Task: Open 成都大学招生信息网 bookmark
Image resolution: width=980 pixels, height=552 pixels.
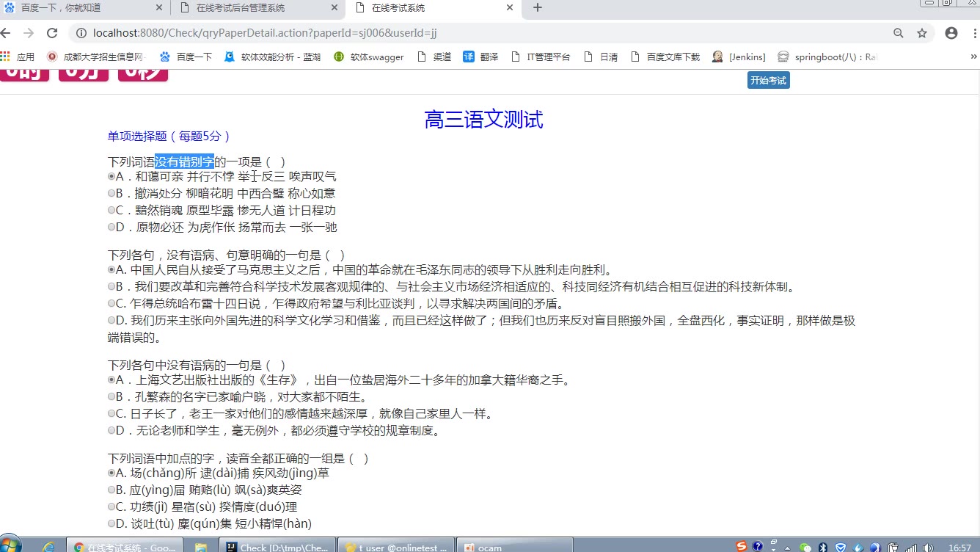Action: point(97,57)
